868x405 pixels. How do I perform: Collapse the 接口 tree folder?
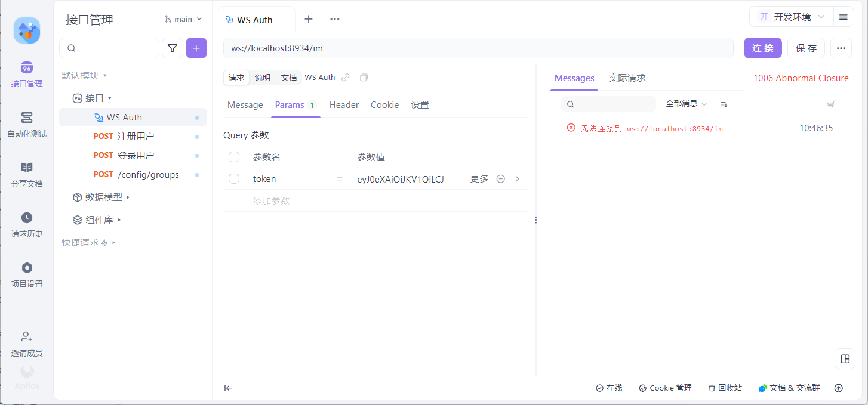click(x=93, y=98)
